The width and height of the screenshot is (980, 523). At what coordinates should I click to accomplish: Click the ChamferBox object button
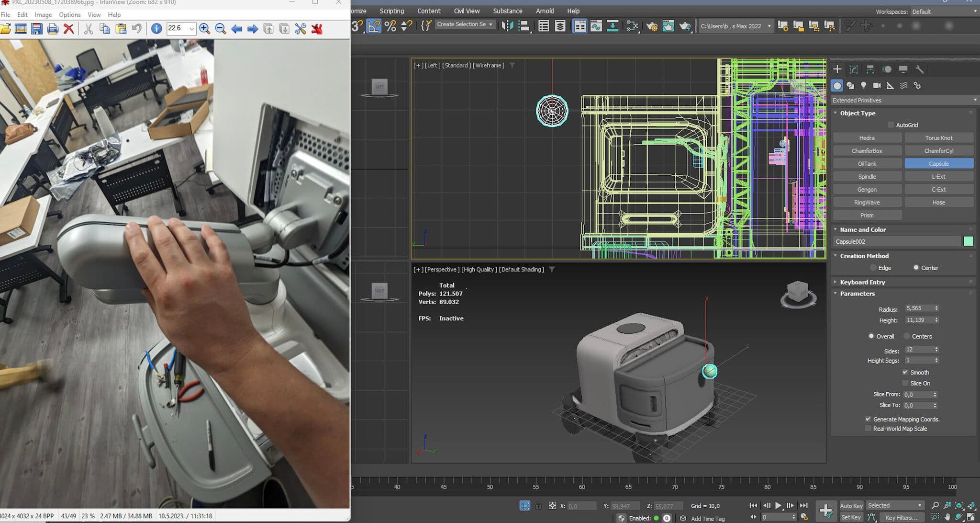[867, 151]
